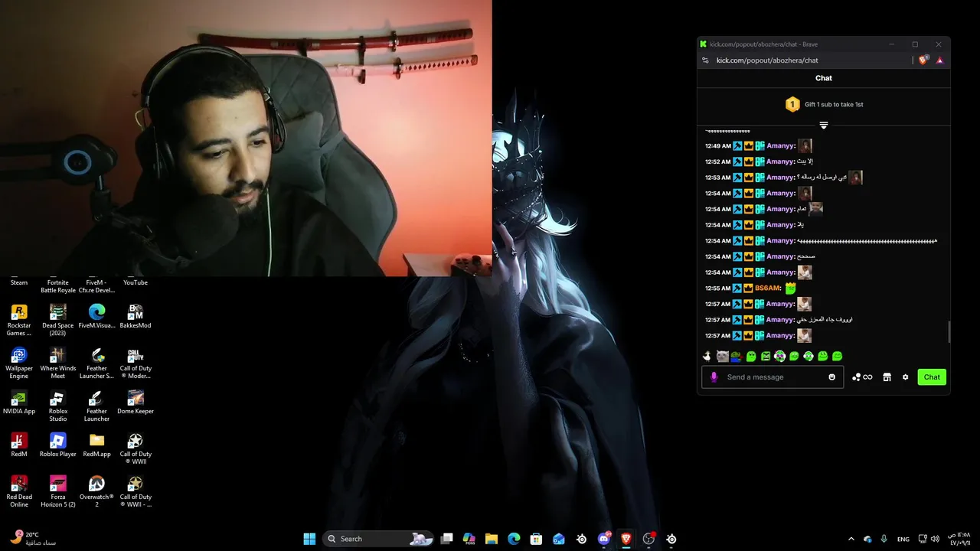This screenshot has width=980, height=551.
Task: Click the kick.com address bar URL
Action: (767, 60)
